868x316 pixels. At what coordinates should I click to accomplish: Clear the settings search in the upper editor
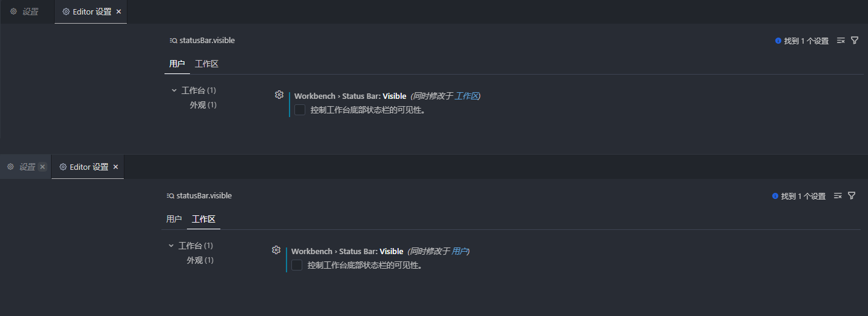[x=841, y=41]
